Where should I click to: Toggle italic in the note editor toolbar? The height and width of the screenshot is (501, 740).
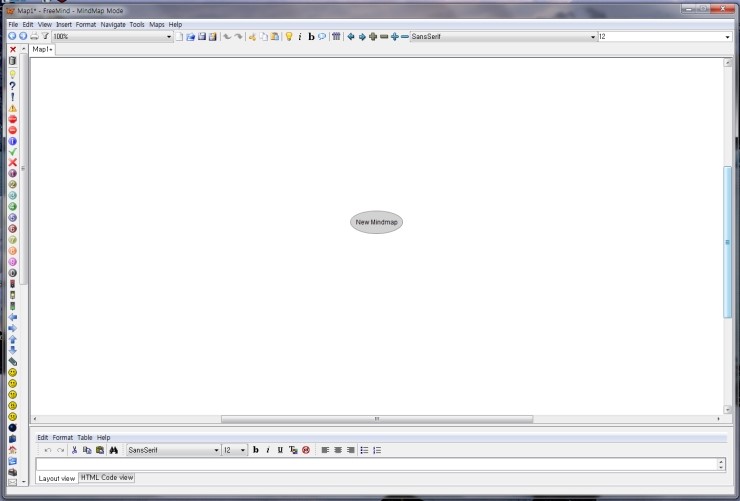[x=268, y=450]
